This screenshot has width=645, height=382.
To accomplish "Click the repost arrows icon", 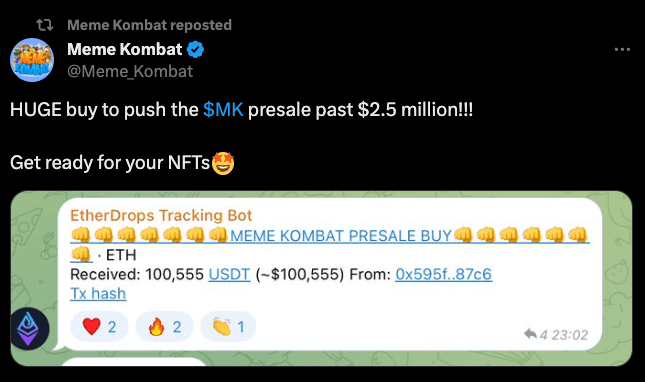I will [x=44, y=25].
